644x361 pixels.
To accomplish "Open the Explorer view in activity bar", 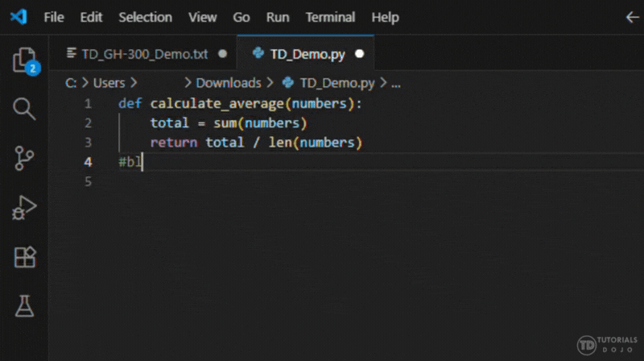I will click(x=24, y=60).
